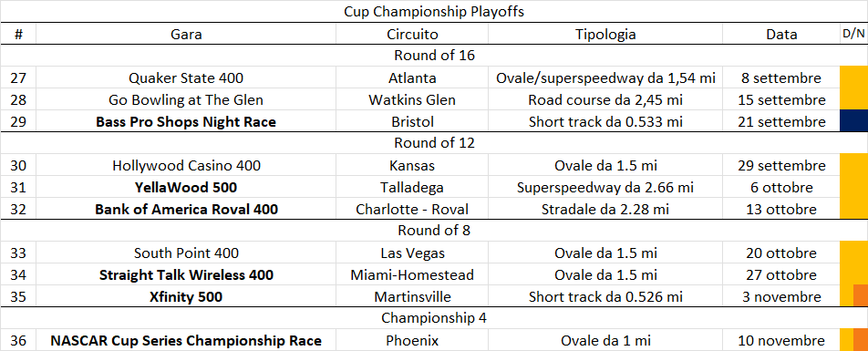Select the YellaWood 500 cell
Viewport: 868px width, 351px height.
(x=186, y=188)
